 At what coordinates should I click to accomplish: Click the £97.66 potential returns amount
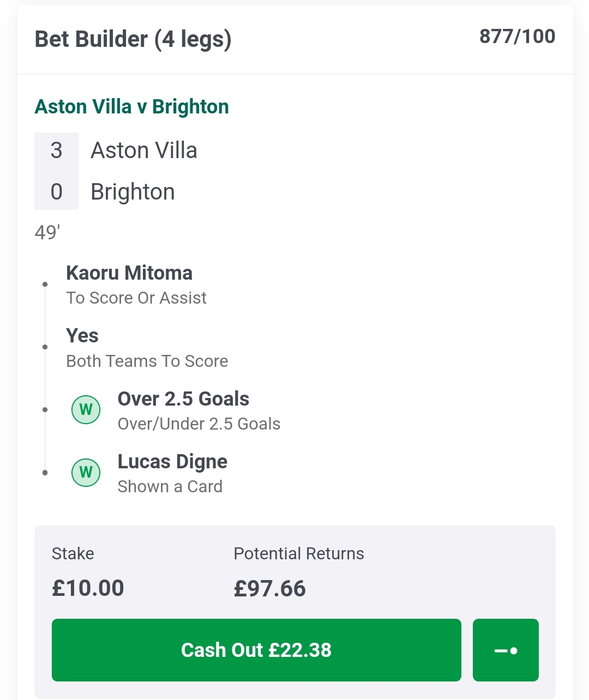click(x=270, y=588)
